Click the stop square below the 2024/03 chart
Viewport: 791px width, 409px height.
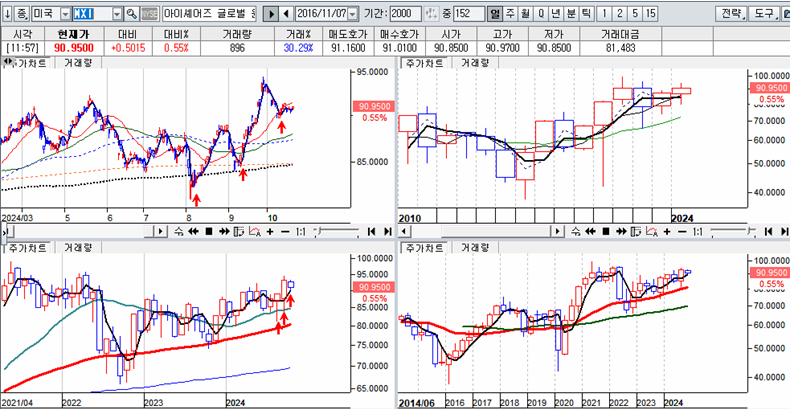[209, 231]
